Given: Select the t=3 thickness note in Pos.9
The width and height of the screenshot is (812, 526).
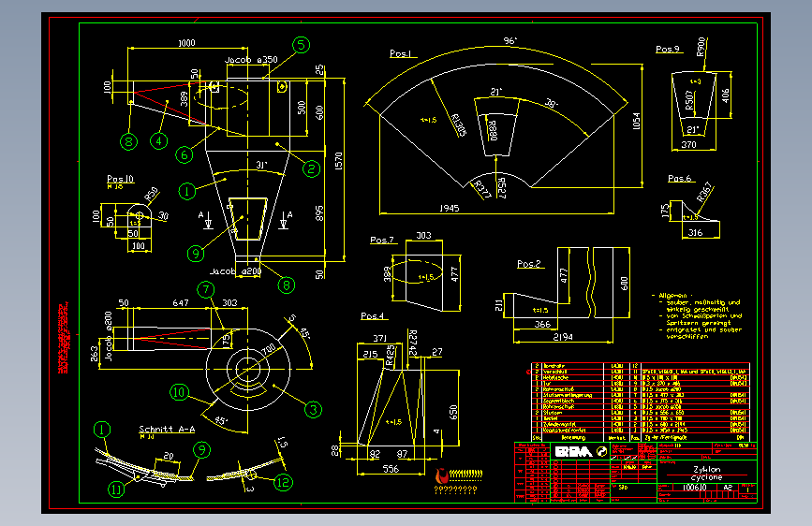Looking at the screenshot, I should click(x=695, y=81).
